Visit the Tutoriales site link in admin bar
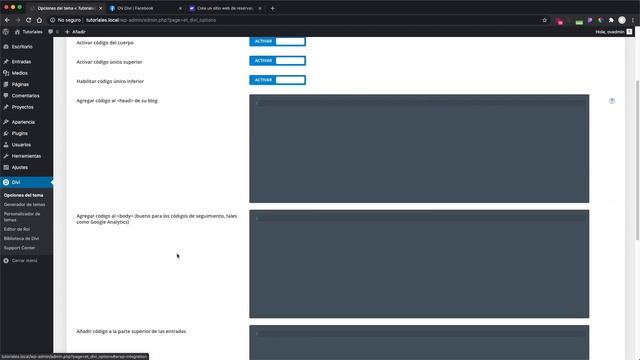 29,32
